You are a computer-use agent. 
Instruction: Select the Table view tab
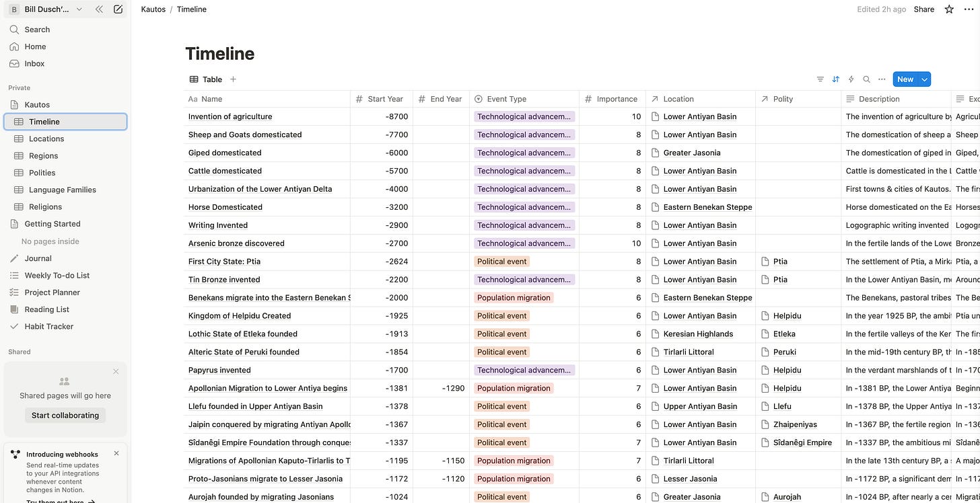pos(206,79)
